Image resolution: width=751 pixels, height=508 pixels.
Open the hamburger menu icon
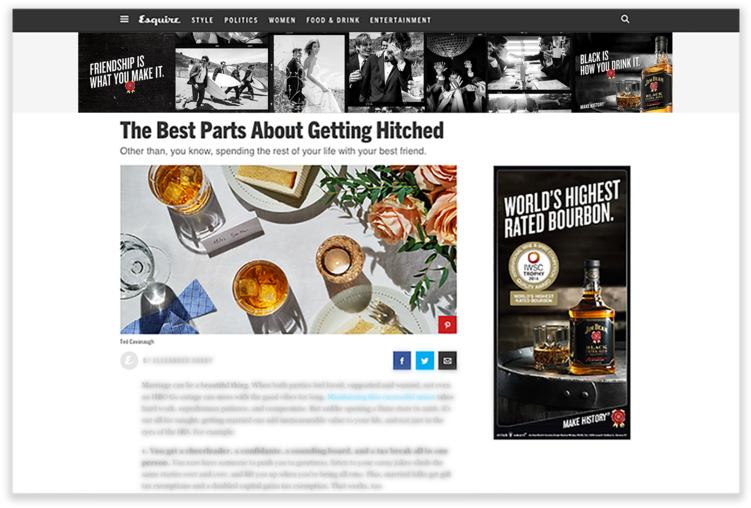tap(124, 19)
